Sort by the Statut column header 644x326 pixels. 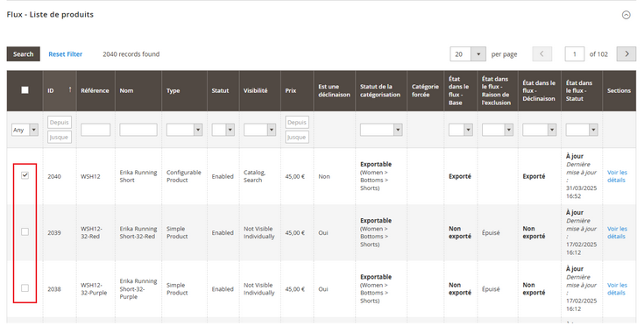point(223,91)
